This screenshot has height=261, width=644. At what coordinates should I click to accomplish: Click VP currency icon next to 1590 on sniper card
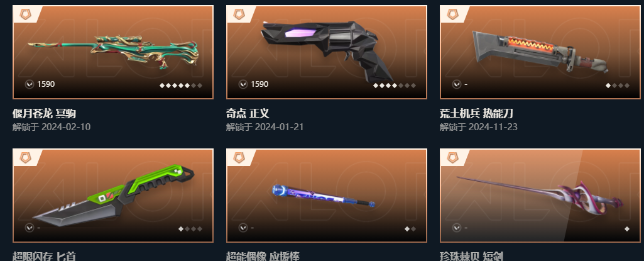point(29,84)
